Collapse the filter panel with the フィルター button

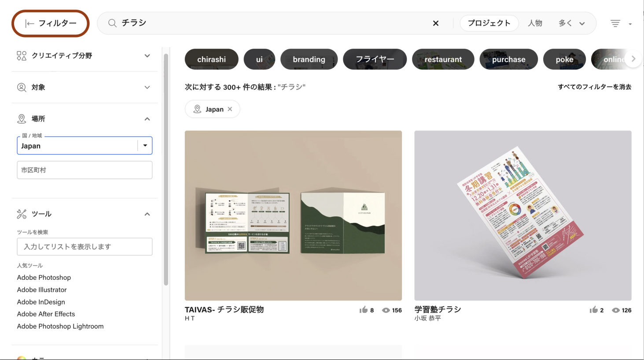click(x=50, y=23)
